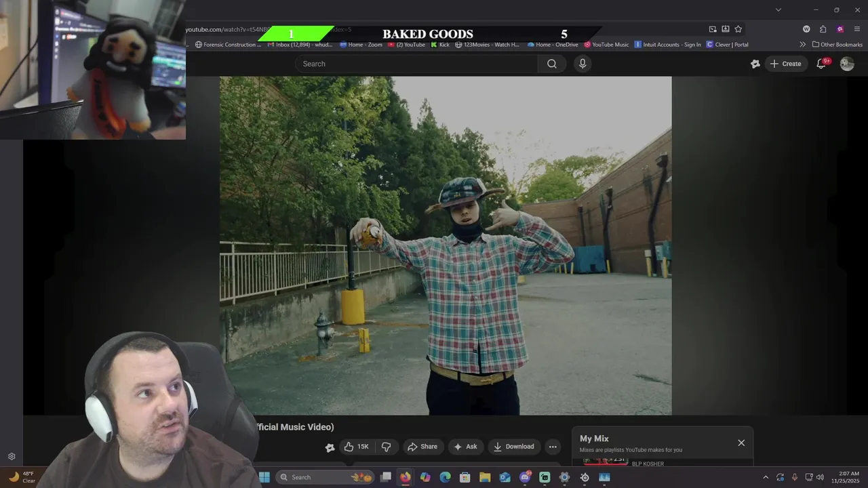The image size is (868, 488).
Task: Open the Home - Zoom bookmark
Action: pos(361,45)
